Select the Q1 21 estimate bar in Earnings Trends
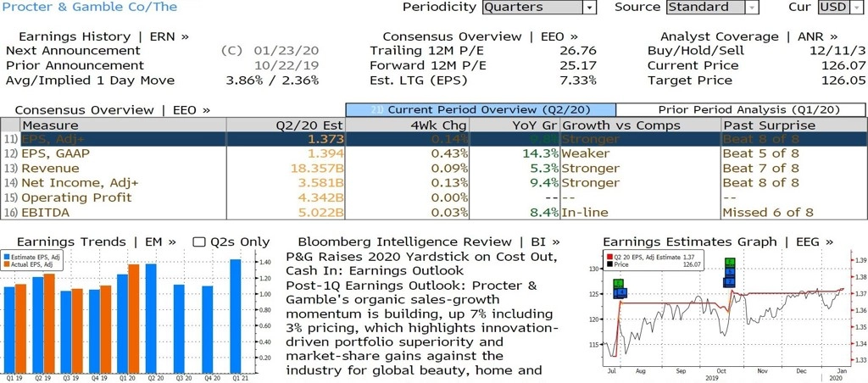Viewport: 868px width, 383px height. tap(236, 315)
